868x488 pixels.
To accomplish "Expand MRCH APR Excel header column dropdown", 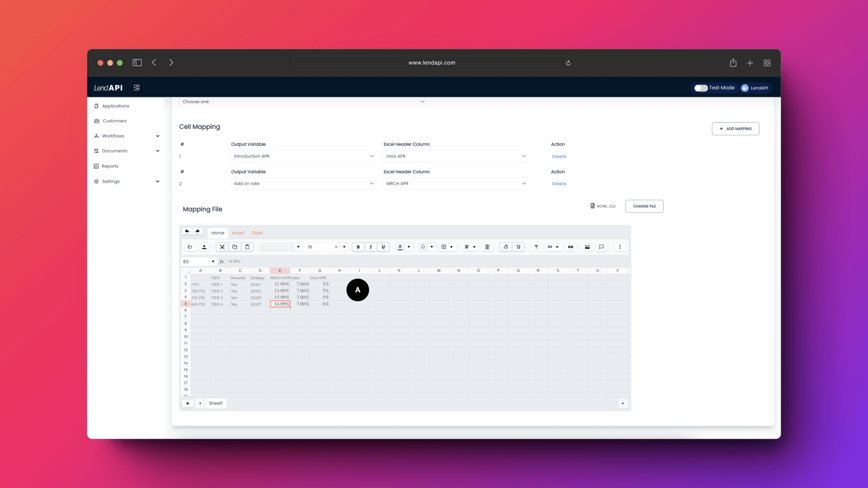I will (524, 183).
